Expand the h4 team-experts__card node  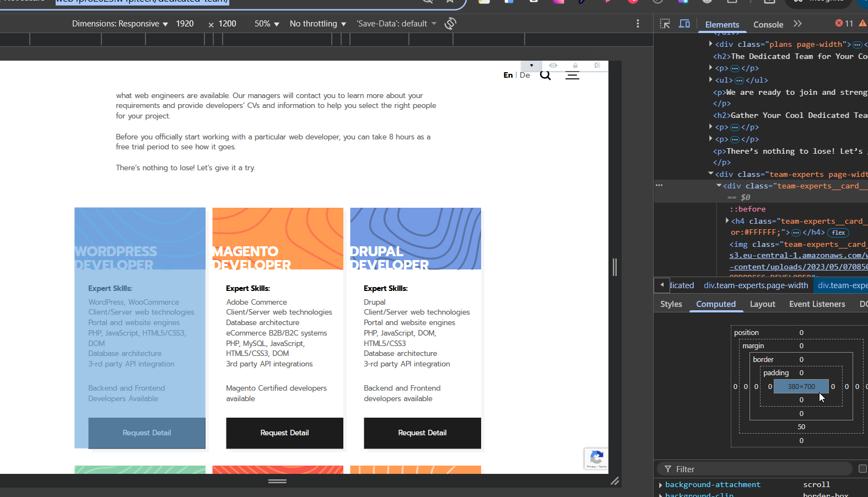click(727, 221)
